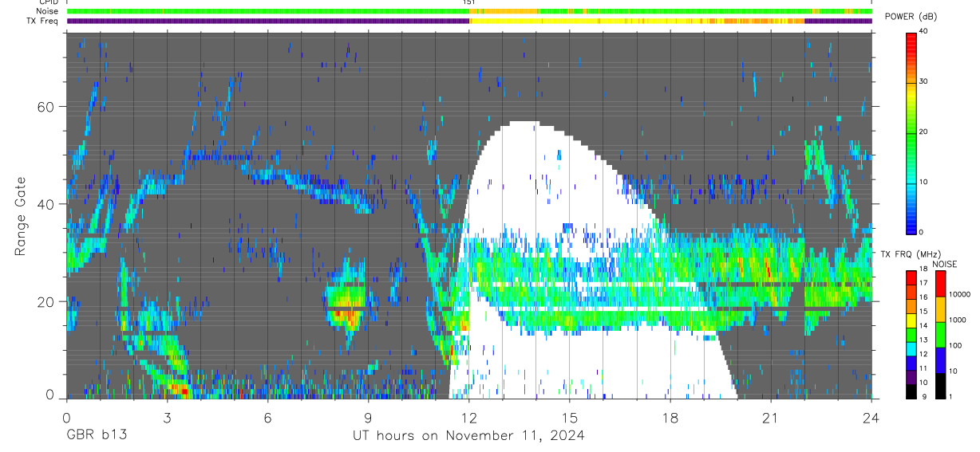Click the 1000 label on the noise scale

coord(956,320)
